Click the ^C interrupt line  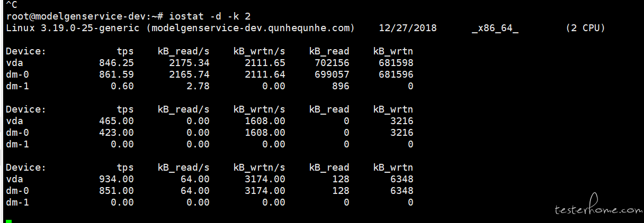pos(12,4)
